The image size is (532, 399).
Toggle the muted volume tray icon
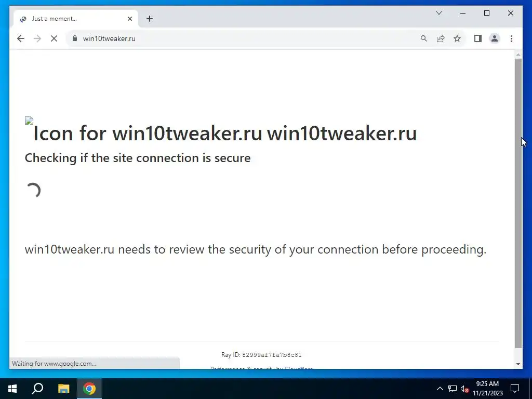coord(465,389)
